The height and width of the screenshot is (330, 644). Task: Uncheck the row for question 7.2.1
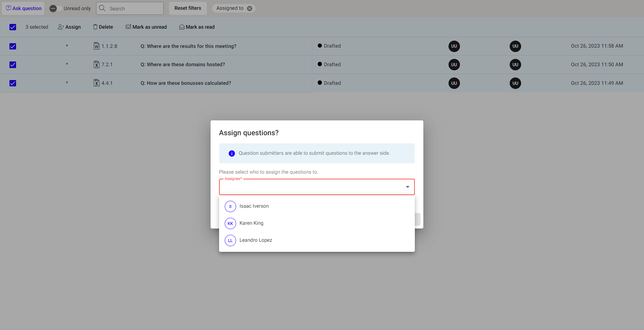[x=13, y=65]
